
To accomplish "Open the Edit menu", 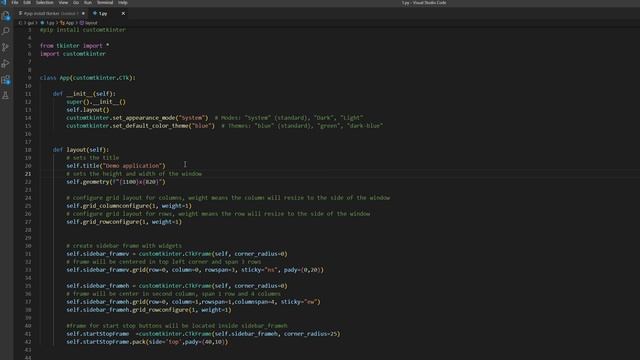I will (x=27, y=2).
